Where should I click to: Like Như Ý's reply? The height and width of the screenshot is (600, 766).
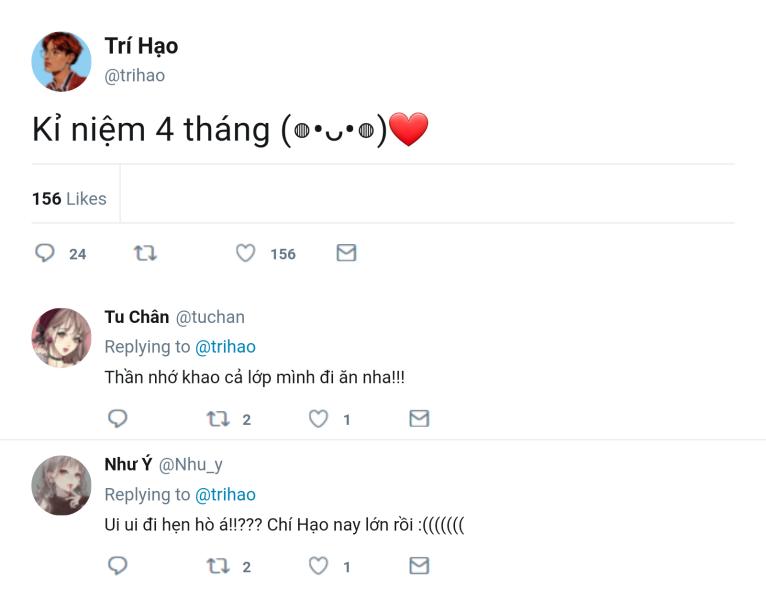(x=319, y=566)
